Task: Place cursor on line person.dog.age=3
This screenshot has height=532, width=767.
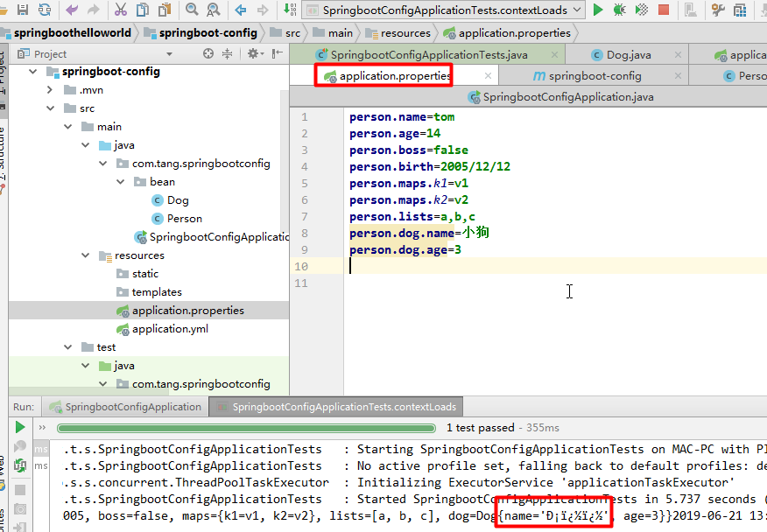Action: click(405, 250)
